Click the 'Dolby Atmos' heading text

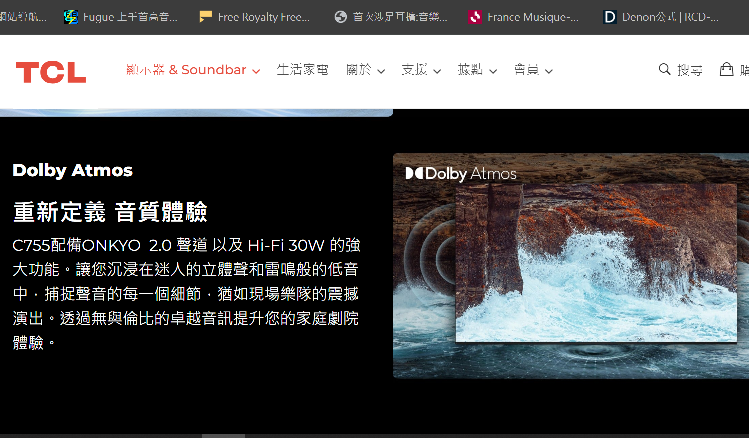tap(73, 171)
